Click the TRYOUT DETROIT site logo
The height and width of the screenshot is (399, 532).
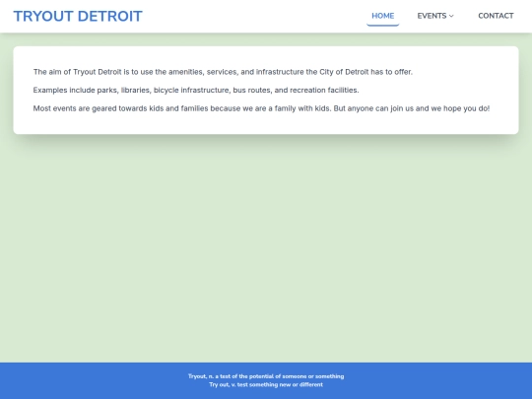pos(78,17)
